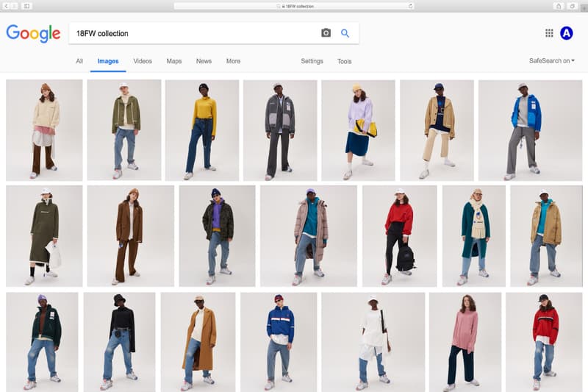Image resolution: width=588 pixels, height=392 pixels.
Task: Open the Maps search link
Action: tap(174, 61)
